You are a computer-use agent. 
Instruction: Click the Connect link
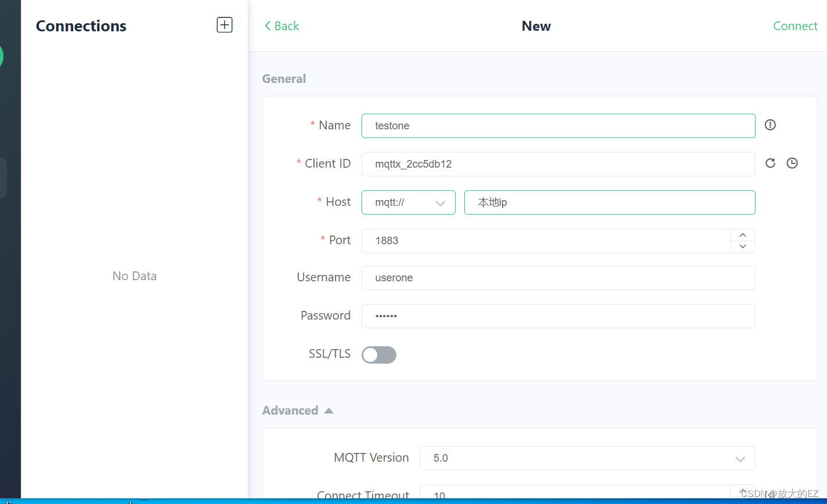click(x=795, y=26)
